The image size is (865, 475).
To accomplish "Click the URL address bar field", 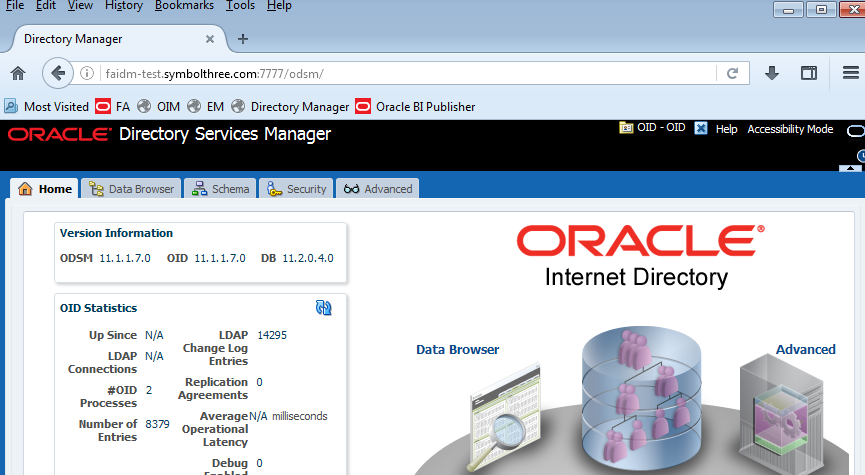I will (x=400, y=73).
